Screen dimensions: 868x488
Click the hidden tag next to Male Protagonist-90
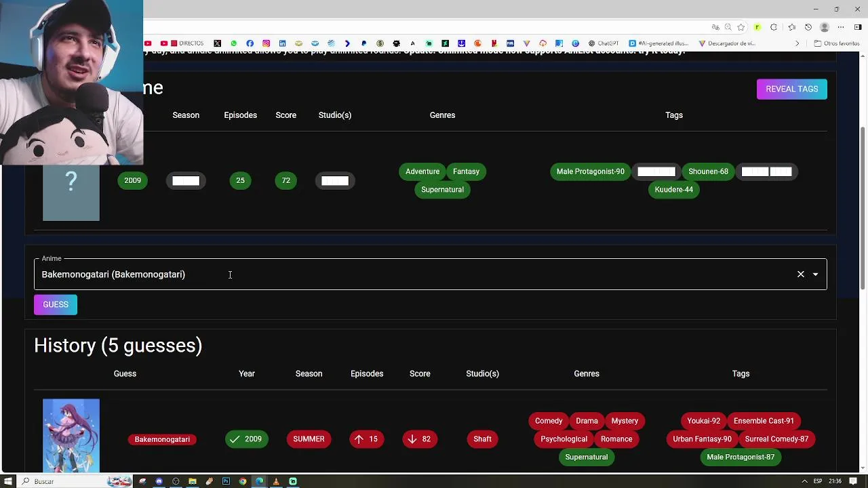tap(656, 171)
